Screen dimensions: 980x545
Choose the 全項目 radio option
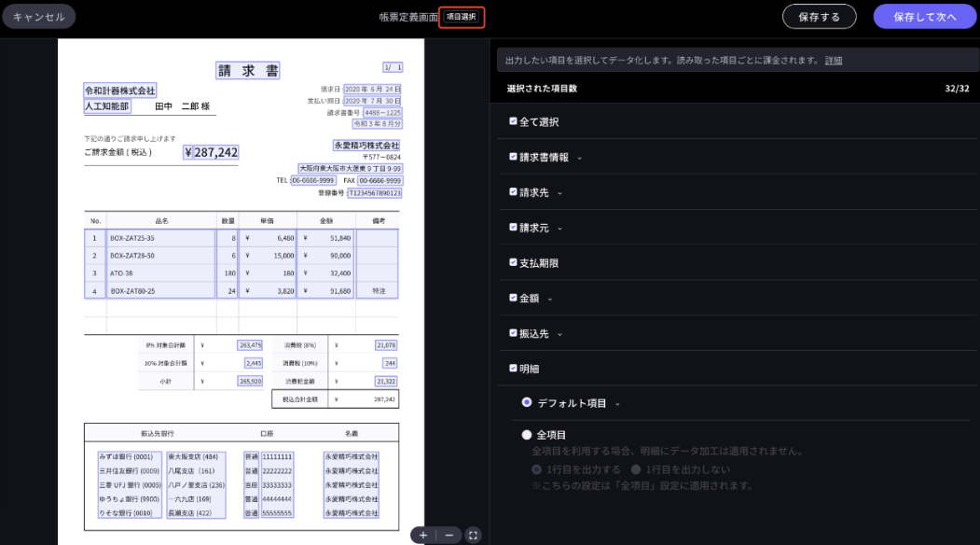coord(527,435)
